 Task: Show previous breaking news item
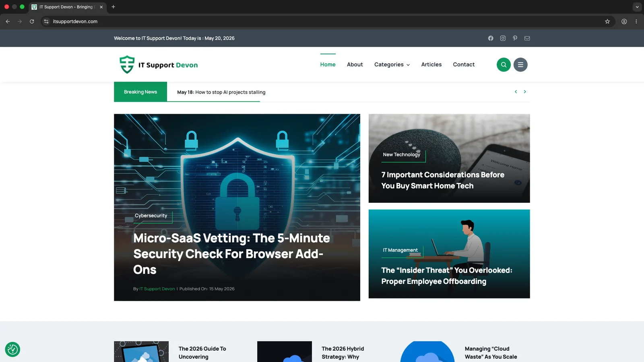pyautogui.click(x=516, y=92)
